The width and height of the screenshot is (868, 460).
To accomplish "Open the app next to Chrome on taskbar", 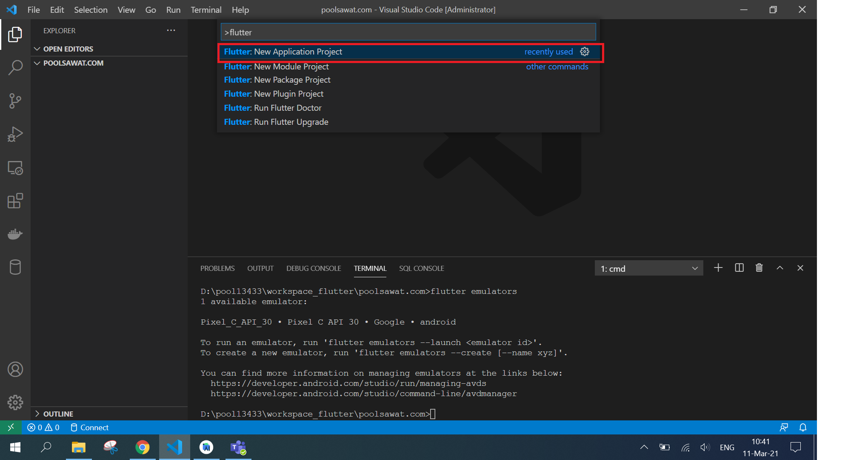I will pyautogui.click(x=174, y=447).
